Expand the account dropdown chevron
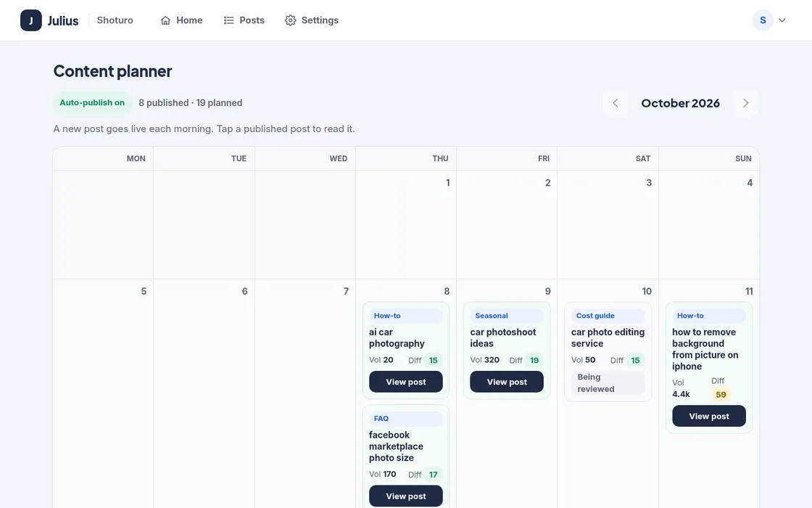The height and width of the screenshot is (508, 812). point(782,20)
